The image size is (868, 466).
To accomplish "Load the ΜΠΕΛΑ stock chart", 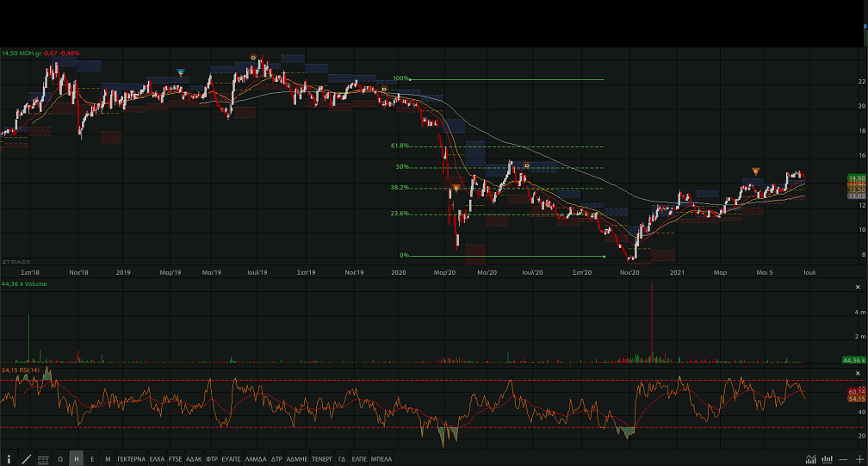I will (381, 459).
